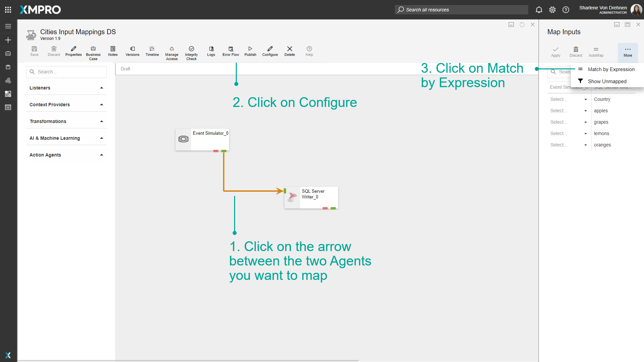
Task: Click the More button in Map Inputs
Action: tap(628, 52)
